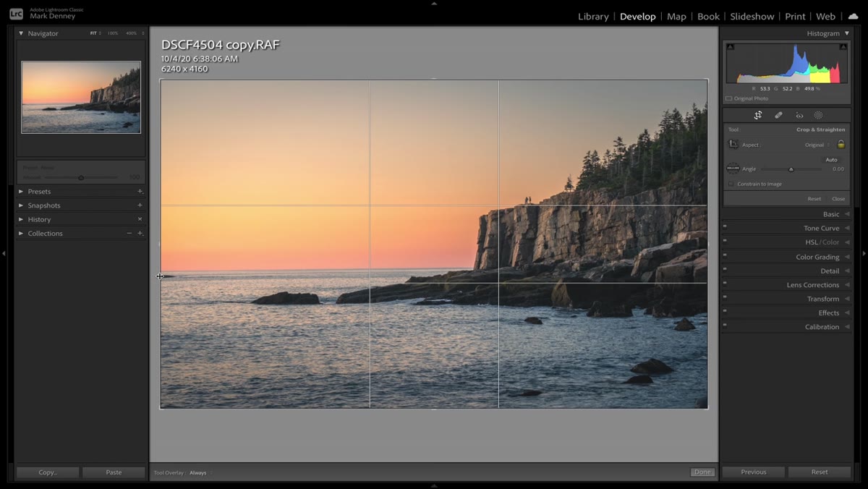Open the Aspect Original dropdown
The height and width of the screenshot is (489, 868).
pyautogui.click(x=817, y=145)
